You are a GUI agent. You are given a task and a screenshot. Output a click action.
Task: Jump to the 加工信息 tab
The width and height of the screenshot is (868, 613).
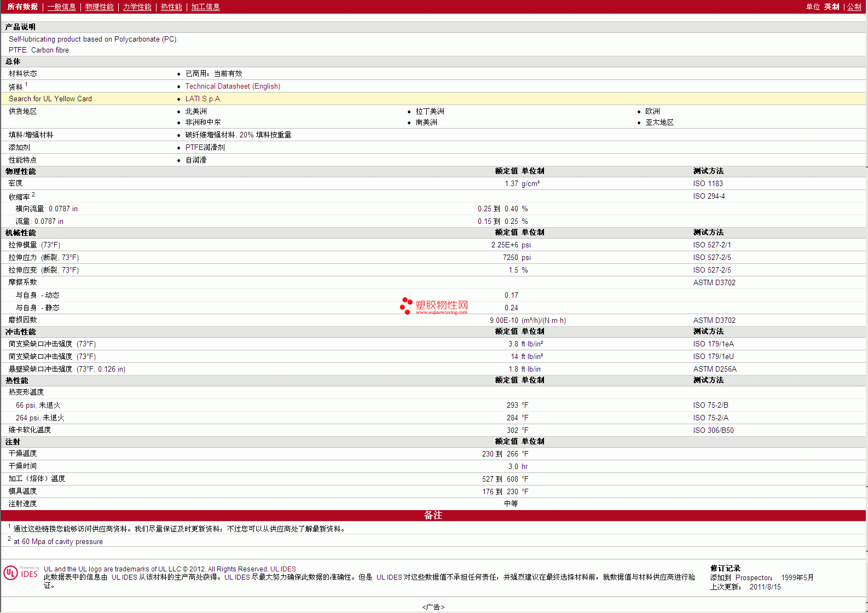[x=205, y=7]
